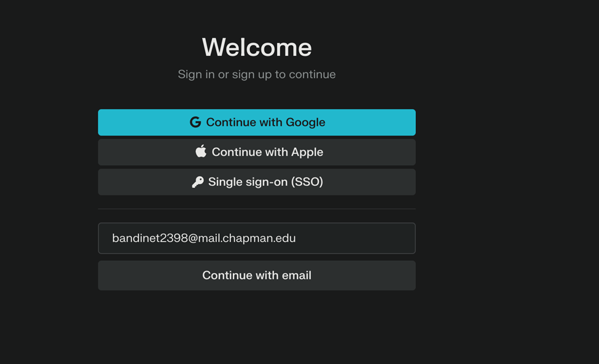Click the bandinet2398@mail.chapman.edu email text
This screenshot has width=599, height=364.
[204, 238]
